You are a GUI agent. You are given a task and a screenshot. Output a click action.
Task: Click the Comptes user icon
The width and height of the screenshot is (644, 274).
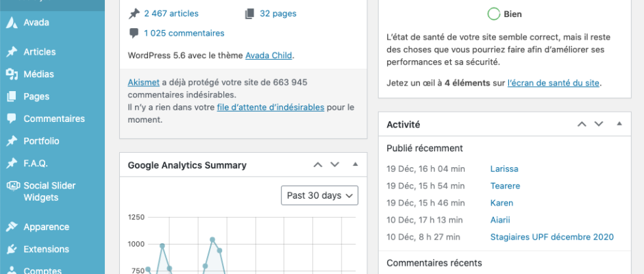(12, 271)
